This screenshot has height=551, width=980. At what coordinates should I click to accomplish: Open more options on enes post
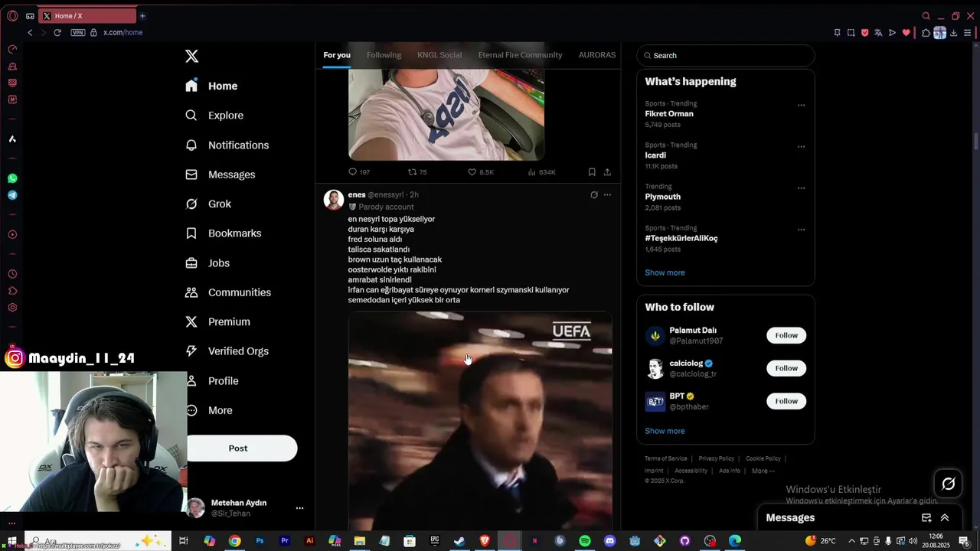(x=607, y=195)
